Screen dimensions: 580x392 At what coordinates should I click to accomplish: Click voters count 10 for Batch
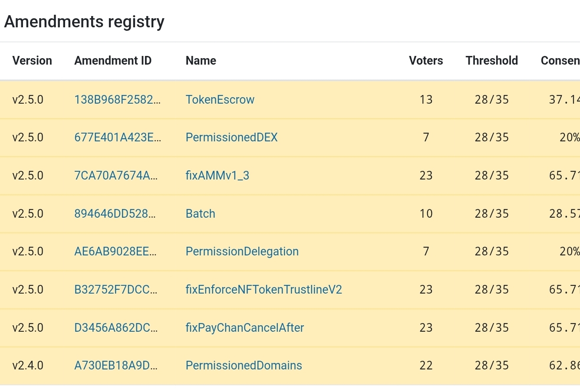(x=426, y=214)
